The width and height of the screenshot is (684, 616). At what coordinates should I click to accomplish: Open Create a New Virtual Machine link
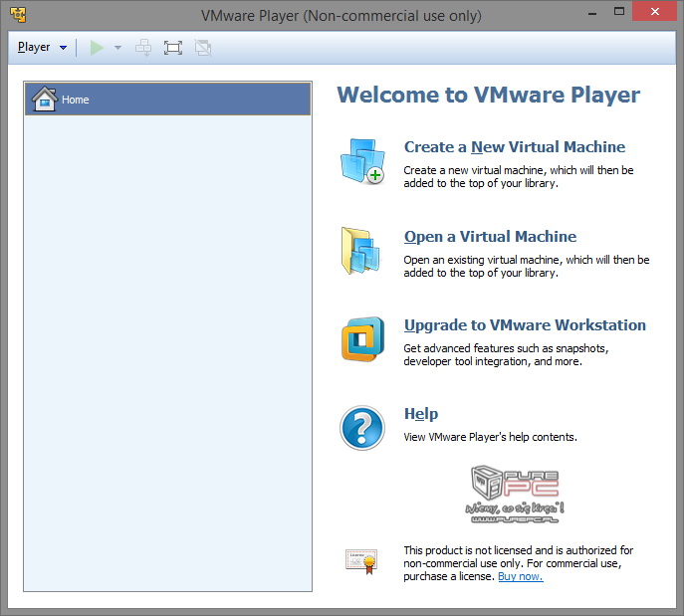(x=515, y=147)
